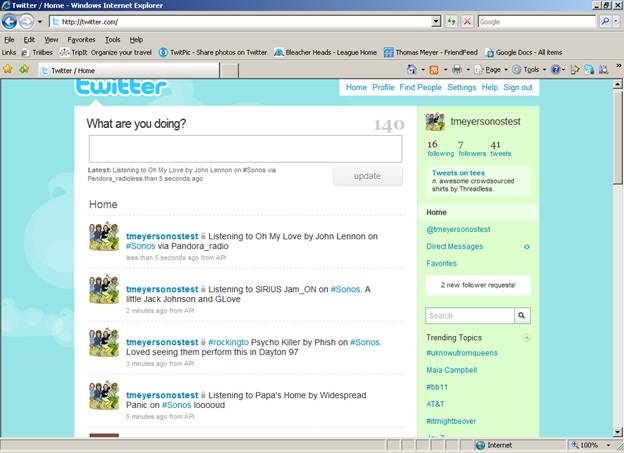The width and height of the screenshot is (624, 453).
Task: Click the Refresh page icon
Action: (x=452, y=21)
